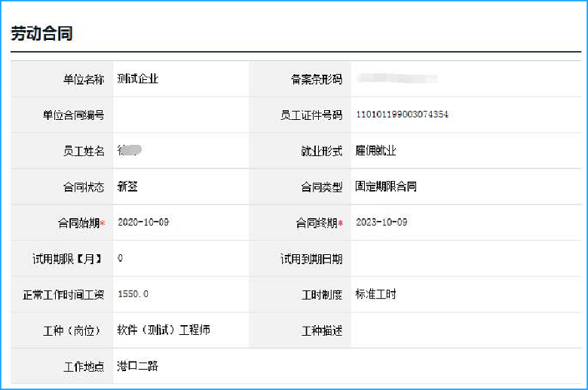This screenshot has width=588, height=390.
Task: Select the 就业形式 label
Action: point(322,151)
